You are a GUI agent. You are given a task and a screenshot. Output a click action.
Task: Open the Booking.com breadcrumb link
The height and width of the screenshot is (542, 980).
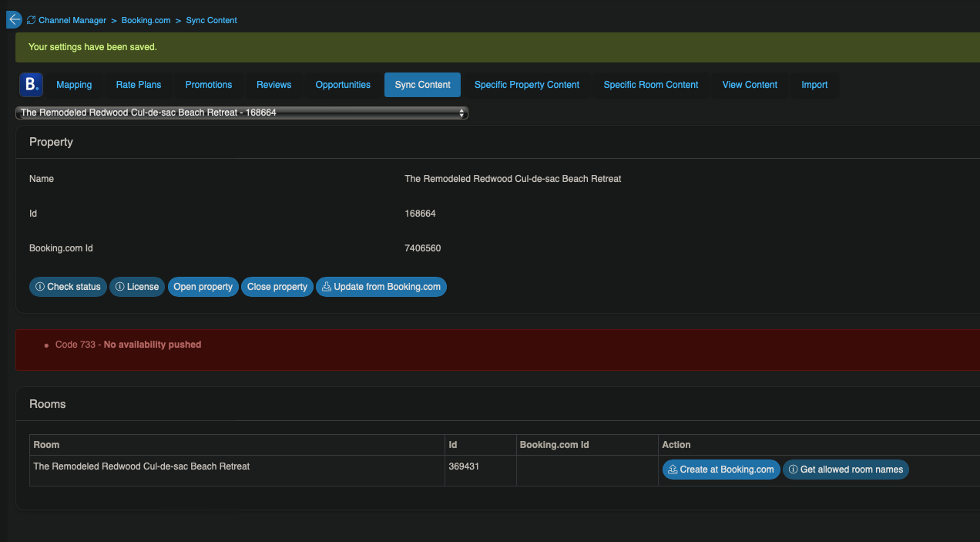pyautogui.click(x=146, y=20)
